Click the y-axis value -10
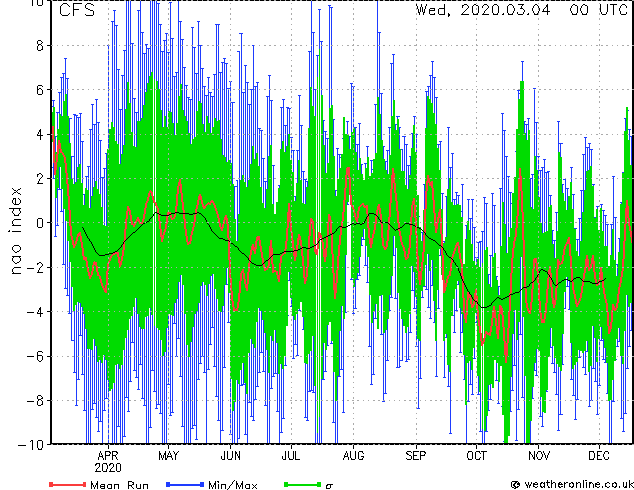Image resolution: width=634 pixels, height=490 pixels. click(31, 444)
